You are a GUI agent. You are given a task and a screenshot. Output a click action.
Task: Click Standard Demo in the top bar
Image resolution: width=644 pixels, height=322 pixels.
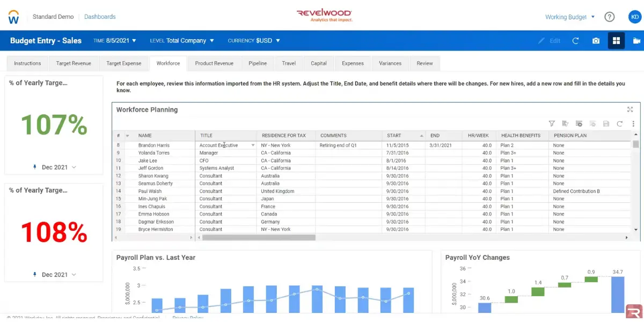[x=53, y=17]
